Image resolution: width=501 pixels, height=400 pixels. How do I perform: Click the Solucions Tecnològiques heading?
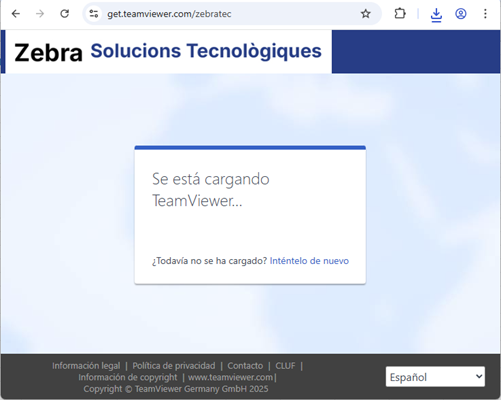tap(206, 51)
